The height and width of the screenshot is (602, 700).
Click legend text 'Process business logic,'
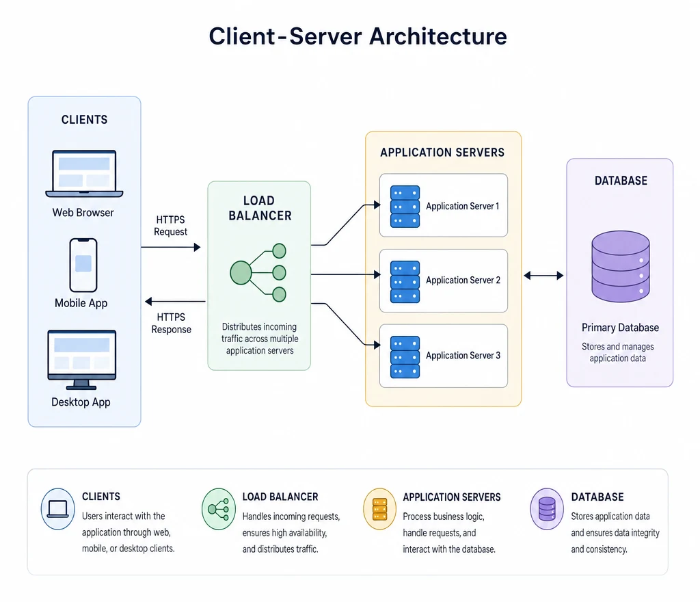tap(444, 516)
